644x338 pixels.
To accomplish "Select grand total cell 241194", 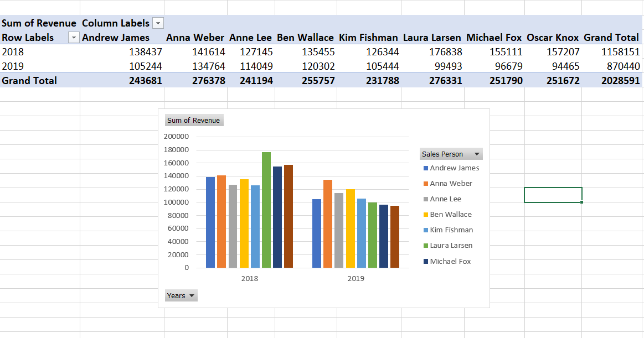I will point(251,80).
